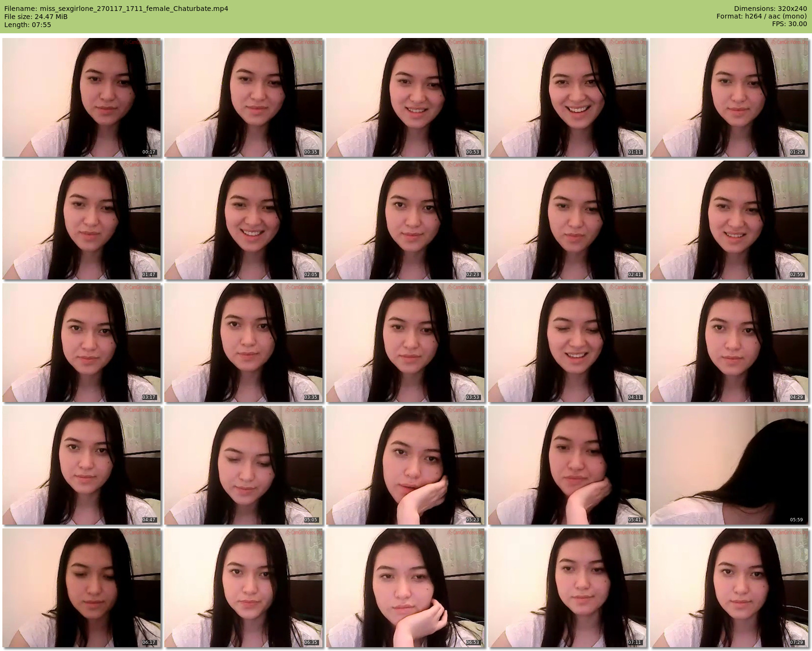Click the frame captured at 05:05

coord(244,465)
